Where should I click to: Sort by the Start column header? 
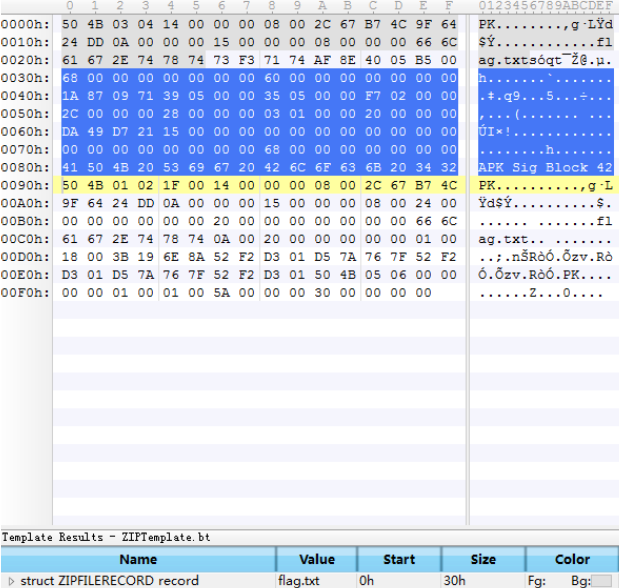[x=399, y=560]
